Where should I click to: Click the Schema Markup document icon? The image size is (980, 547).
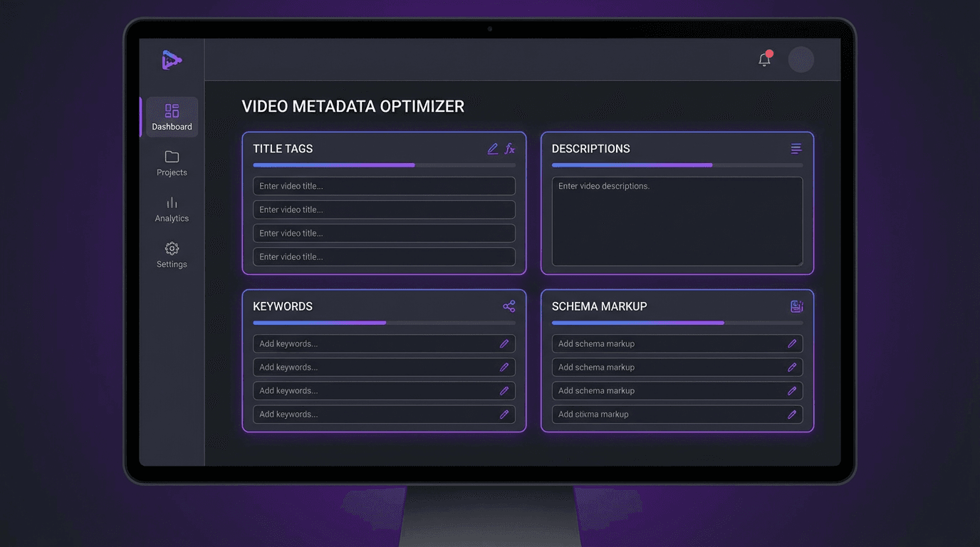point(796,306)
